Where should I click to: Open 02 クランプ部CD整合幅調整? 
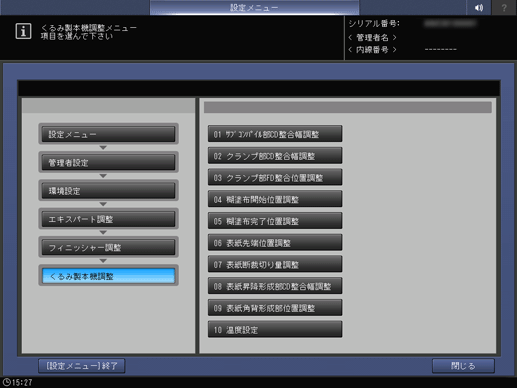click(275, 155)
